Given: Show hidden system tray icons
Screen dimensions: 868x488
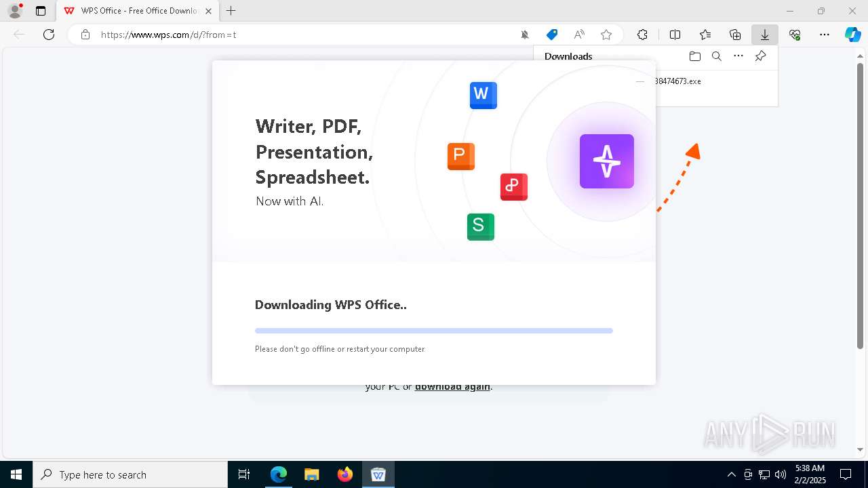Looking at the screenshot, I should (x=731, y=474).
